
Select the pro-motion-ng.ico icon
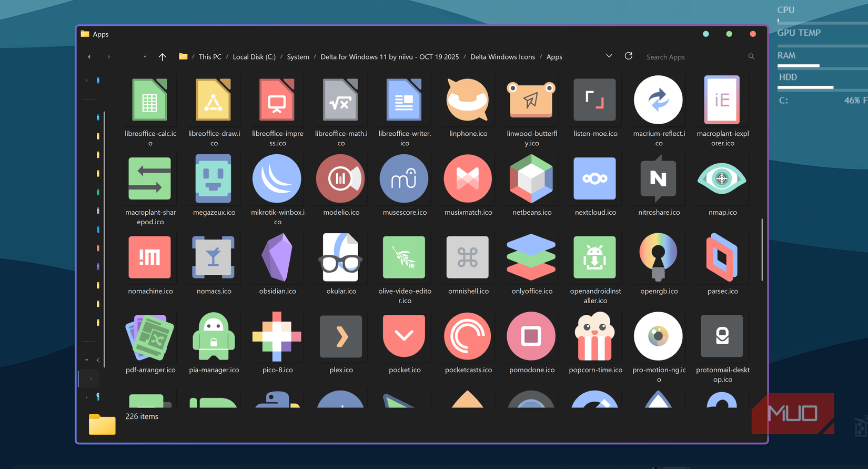click(x=659, y=336)
